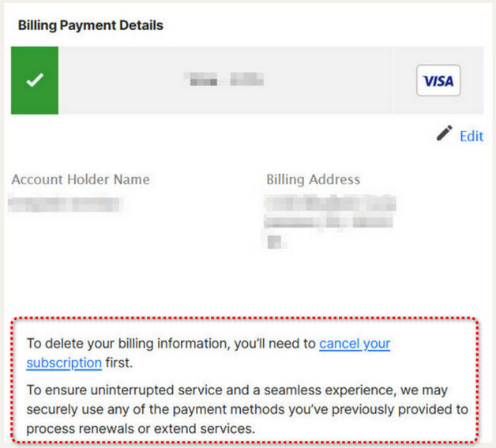Click the blurred account holder name

click(x=65, y=204)
